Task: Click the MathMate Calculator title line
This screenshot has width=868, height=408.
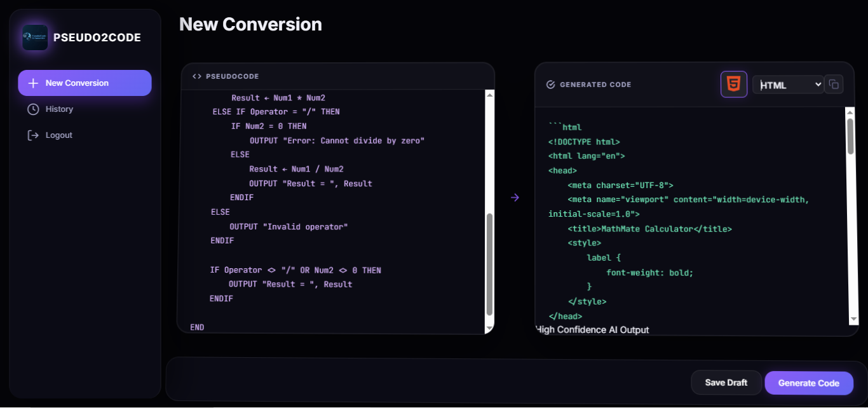Action: tap(650, 229)
